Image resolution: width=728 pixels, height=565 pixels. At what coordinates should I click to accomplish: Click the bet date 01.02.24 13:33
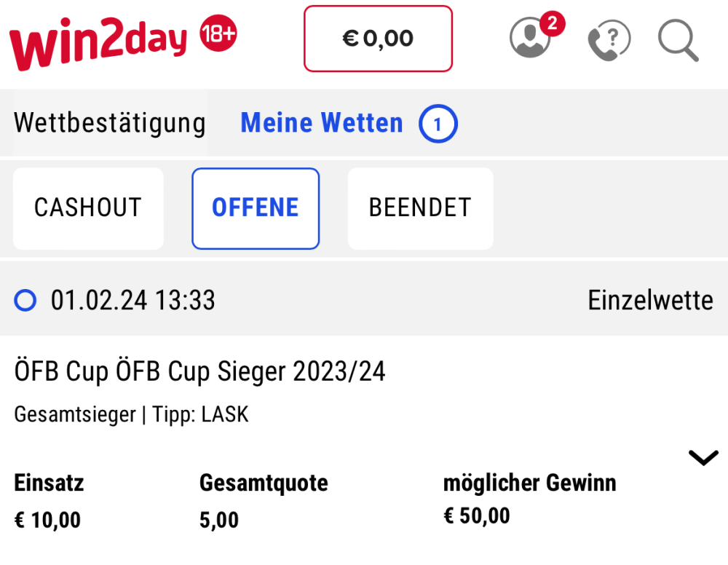(x=133, y=300)
